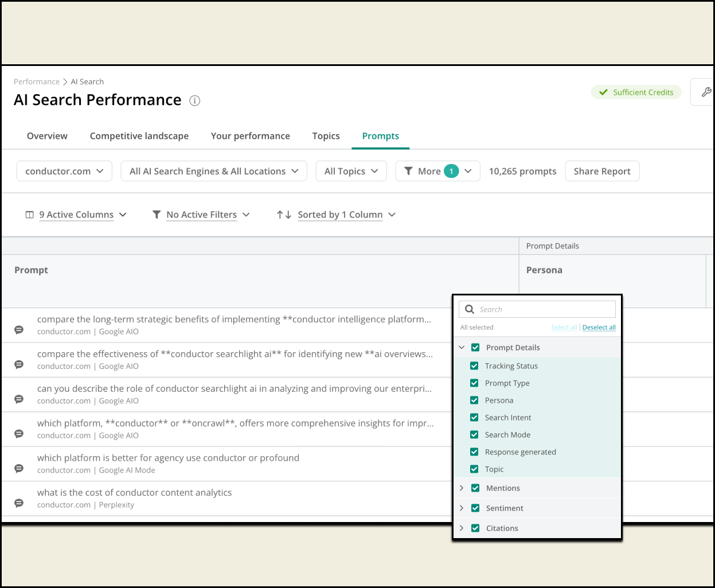The width and height of the screenshot is (715, 588).
Task: Open the All Topics dropdown
Action: pyautogui.click(x=351, y=171)
